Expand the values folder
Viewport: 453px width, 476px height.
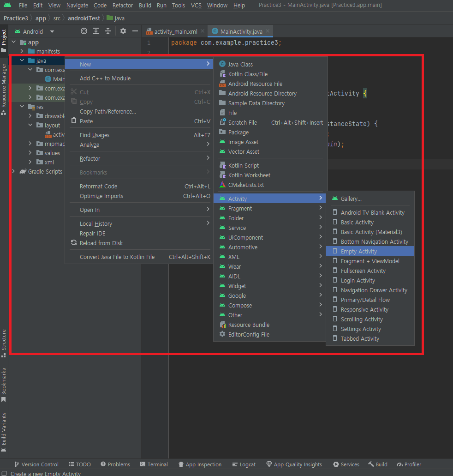(x=30, y=153)
